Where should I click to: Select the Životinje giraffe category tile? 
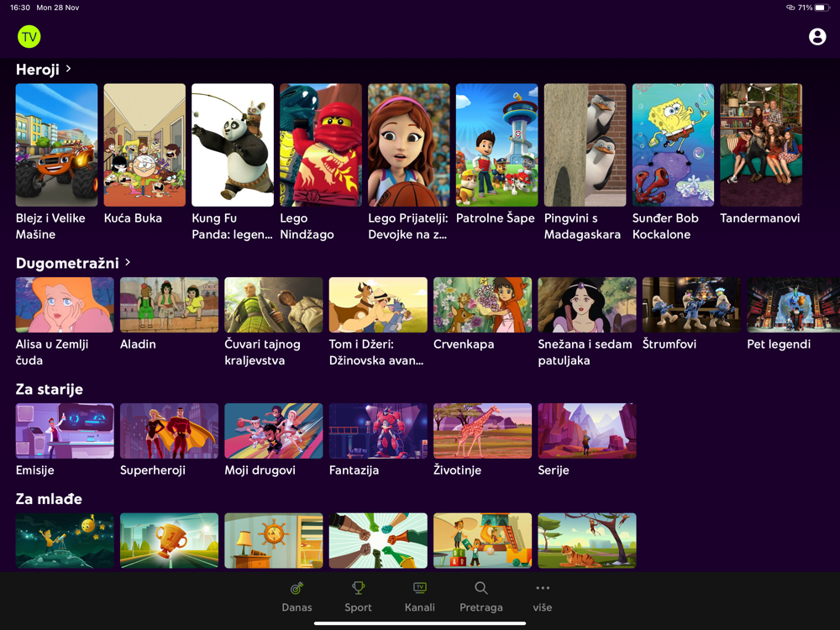(x=483, y=431)
